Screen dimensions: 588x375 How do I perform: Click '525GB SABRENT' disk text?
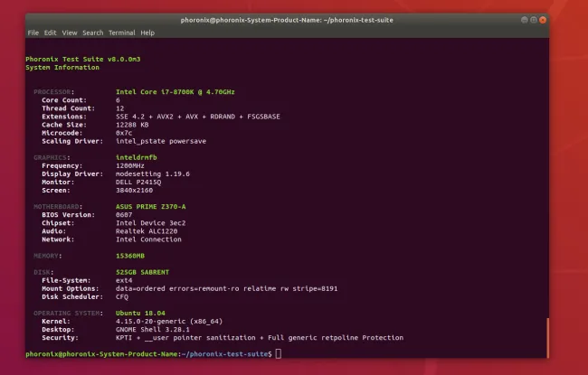click(143, 272)
